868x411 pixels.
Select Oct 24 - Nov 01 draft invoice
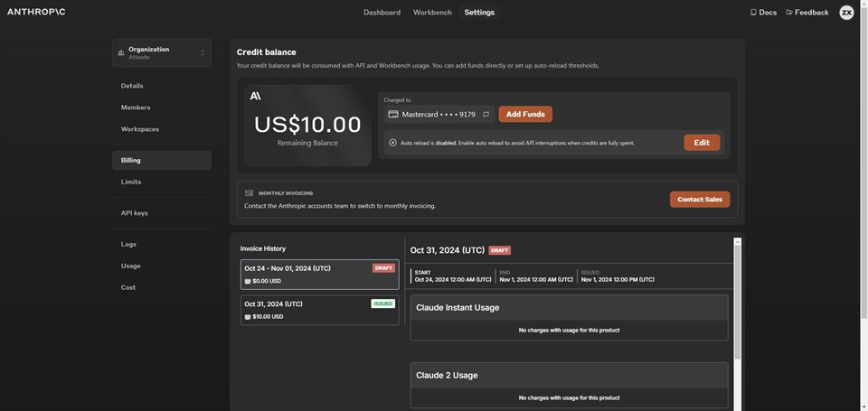coord(319,275)
